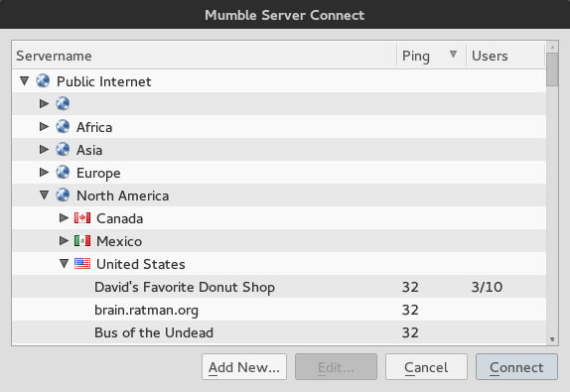Viewport: 570px width, 392px height.
Task: Click the globe icon beside North America
Action: (x=63, y=196)
